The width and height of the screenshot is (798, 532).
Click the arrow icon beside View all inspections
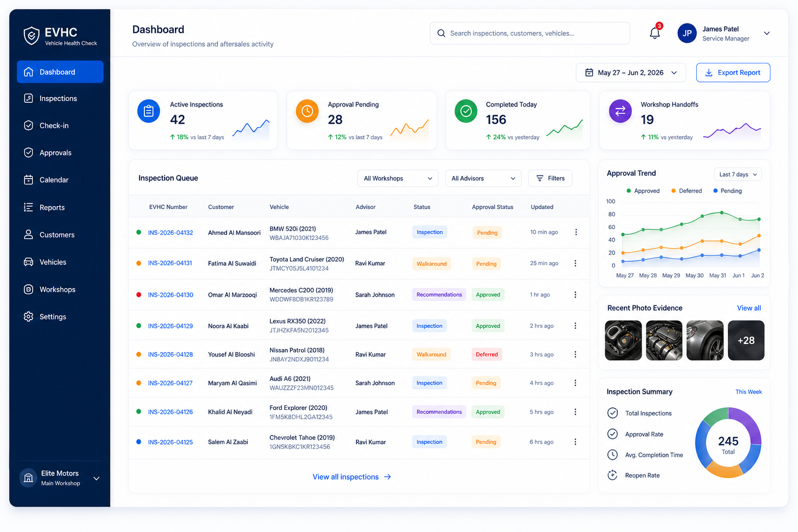(x=388, y=477)
